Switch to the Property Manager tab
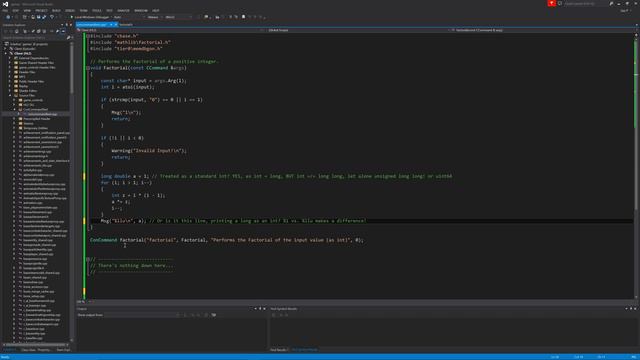The height and width of the screenshot is (360, 640). [45, 350]
